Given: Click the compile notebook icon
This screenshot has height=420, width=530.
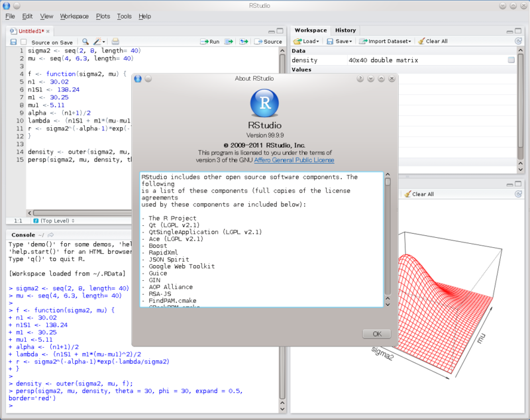Looking at the screenshot, I should click(x=115, y=42).
